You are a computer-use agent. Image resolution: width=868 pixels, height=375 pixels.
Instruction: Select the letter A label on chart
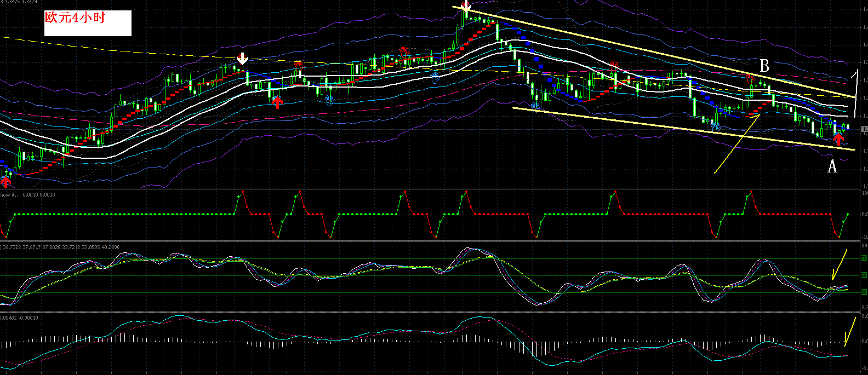[832, 166]
